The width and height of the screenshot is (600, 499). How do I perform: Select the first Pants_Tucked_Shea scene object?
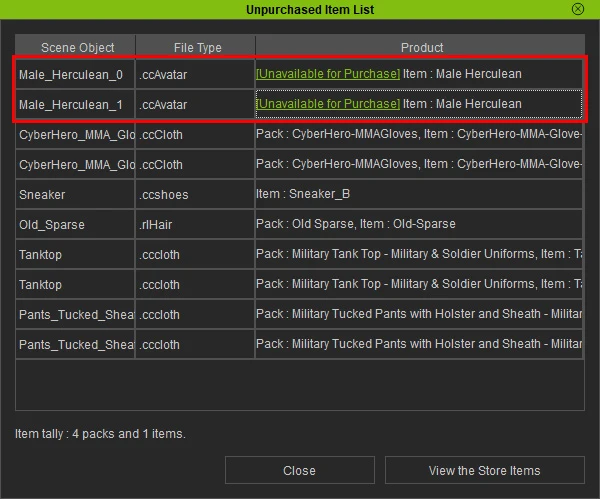[x=76, y=315]
